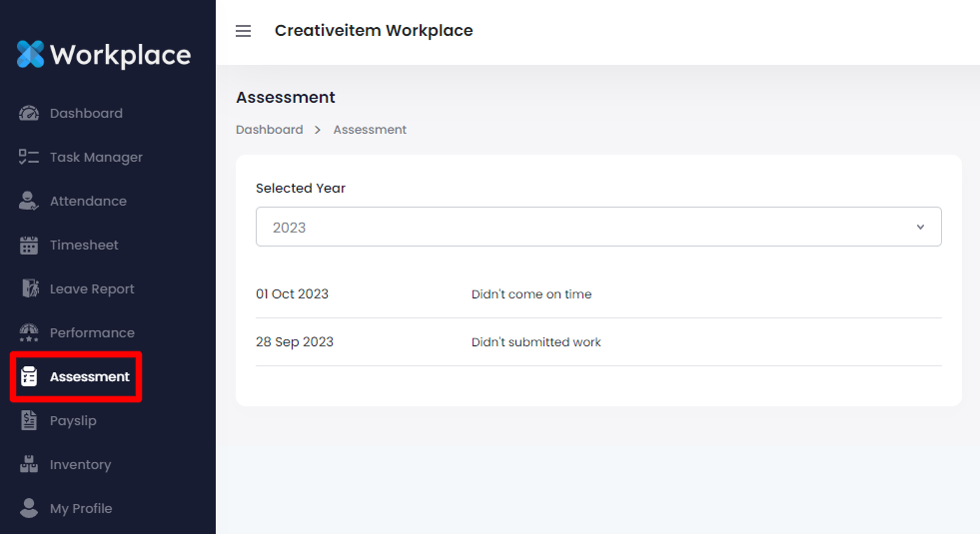Screen dimensions: 980x534
Task: Select the 01 Oct 2023 assessment row
Action: tap(292, 294)
